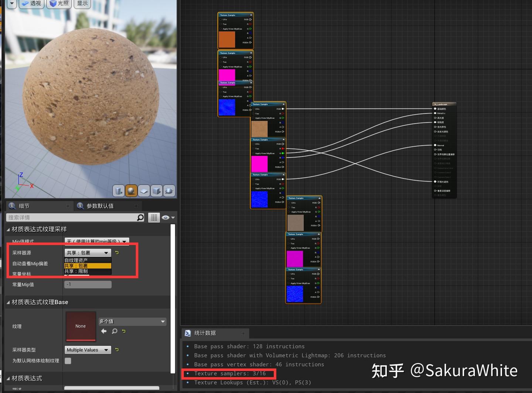Enable default mesh paint texture checkbox
The height and width of the screenshot is (393, 532).
coord(68,361)
